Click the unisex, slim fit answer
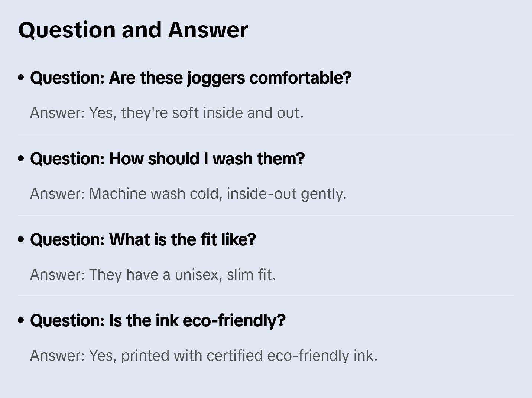The width and height of the screenshot is (532, 398). coord(153,275)
